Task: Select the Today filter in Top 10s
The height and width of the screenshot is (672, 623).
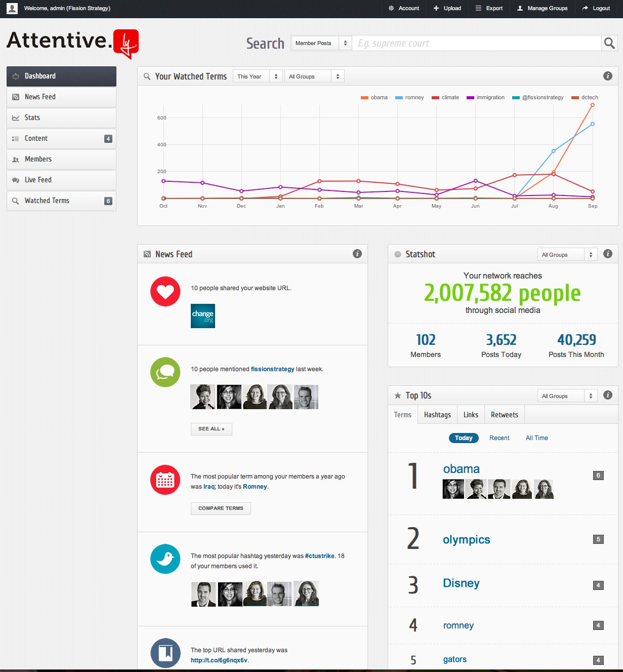Action: click(464, 438)
